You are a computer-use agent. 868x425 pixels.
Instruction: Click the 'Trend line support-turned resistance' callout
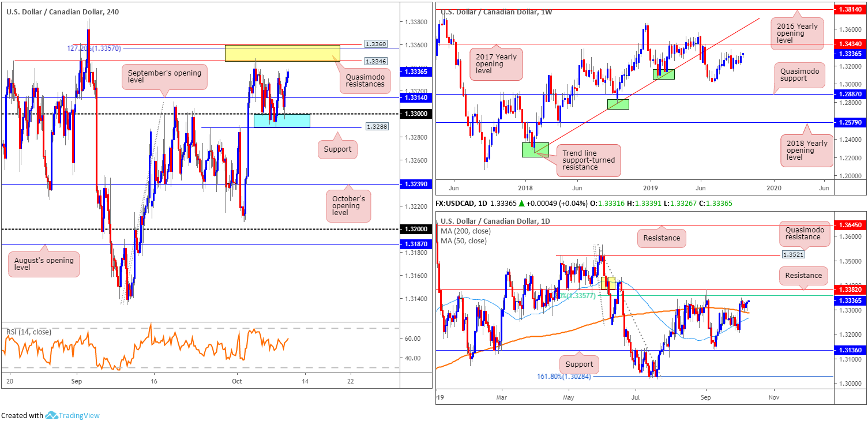coord(589,160)
